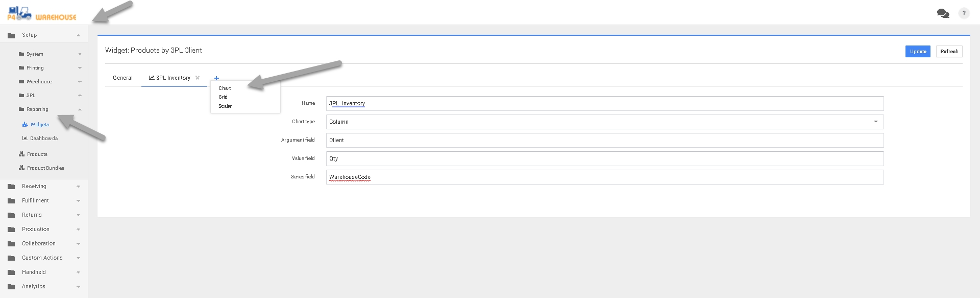Image resolution: width=980 pixels, height=298 pixels.
Task: Click the plus icon to add a tab
Action: pos(216,78)
